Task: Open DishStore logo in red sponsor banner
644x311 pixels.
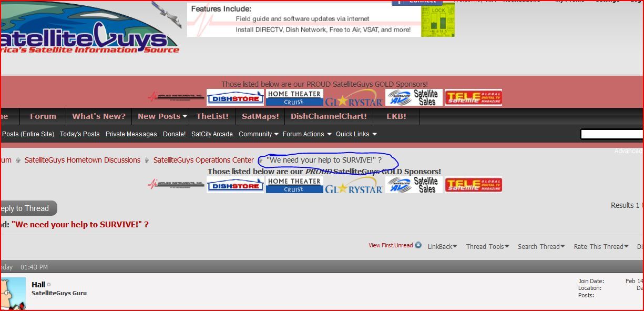Action: [x=235, y=98]
